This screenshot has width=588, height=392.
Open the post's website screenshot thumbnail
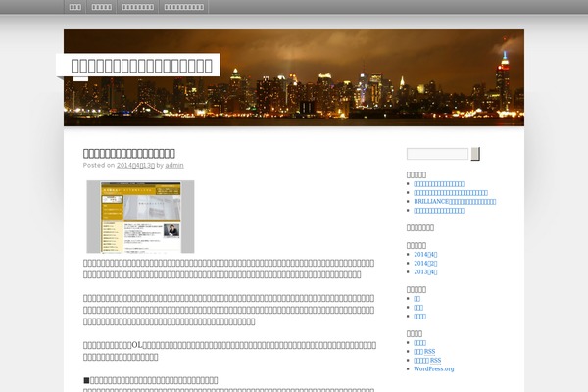(140, 217)
